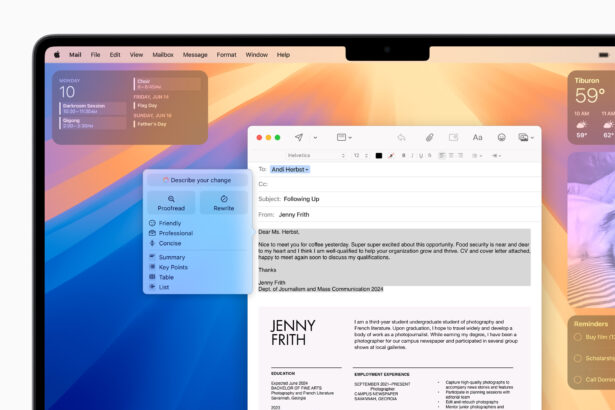The height and width of the screenshot is (410, 615).
Task: Click the Subject field reading Following Up
Action: pos(395,199)
